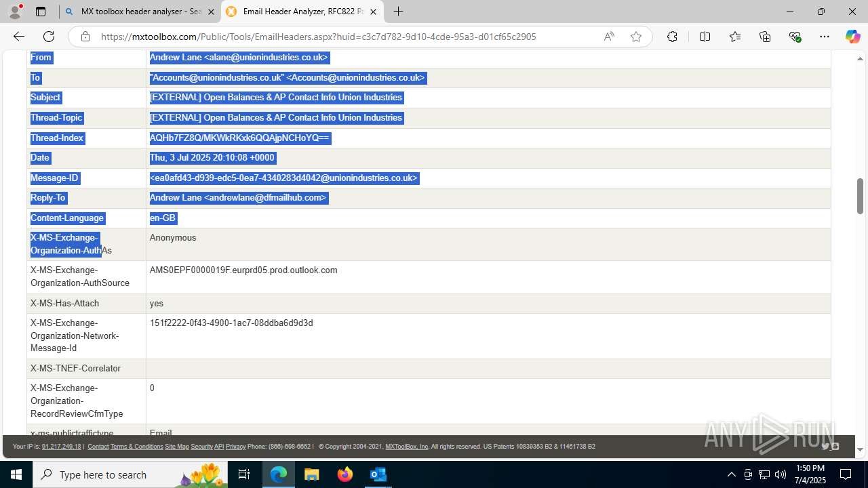Open the Contact footer link
Viewport: 868px width, 488px height.
click(98, 447)
